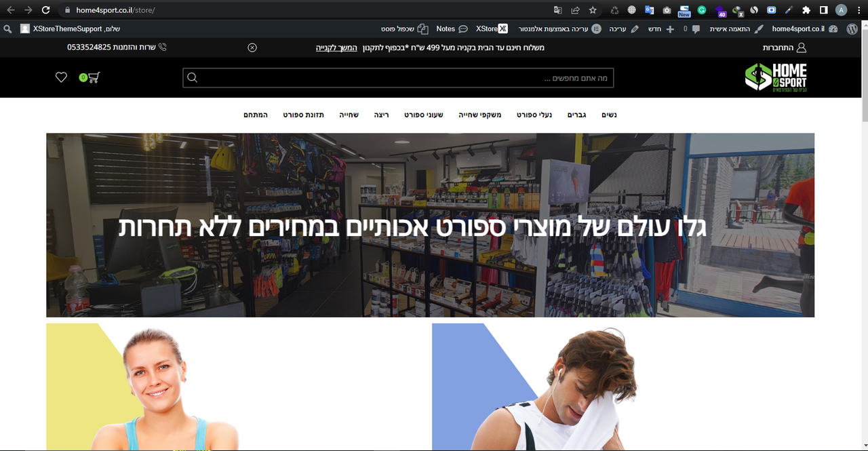Open Chrome profile avatar A
Screen dimensions: 868x451
(841, 10)
